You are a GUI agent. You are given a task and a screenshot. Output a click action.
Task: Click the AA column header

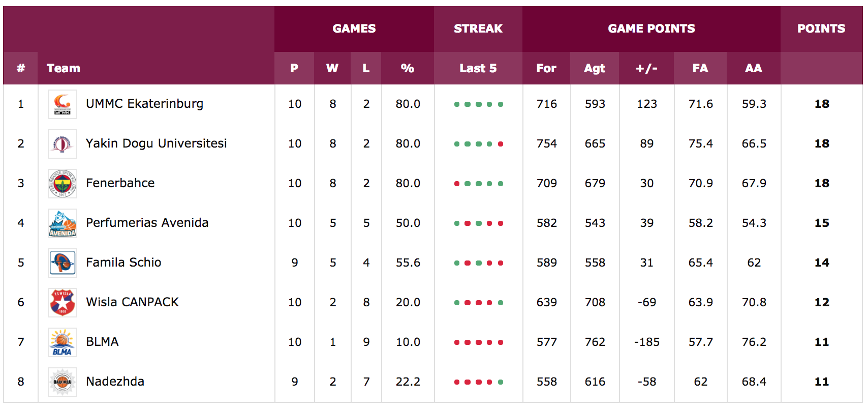(x=754, y=68)
